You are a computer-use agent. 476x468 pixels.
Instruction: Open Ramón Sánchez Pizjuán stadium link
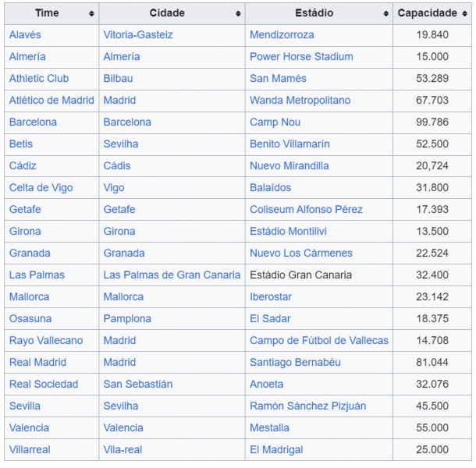[x=307, y=406]
